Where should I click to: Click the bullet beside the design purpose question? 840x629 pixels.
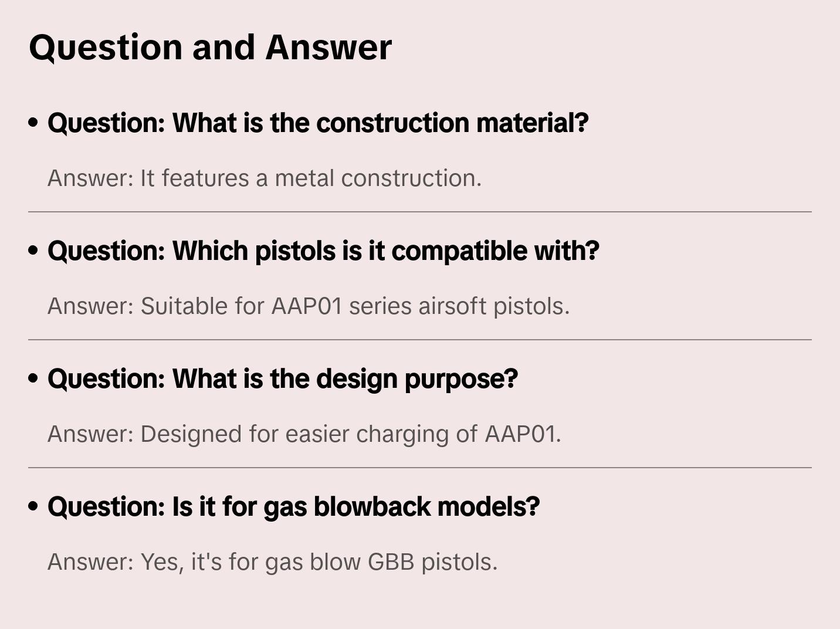point(33,379)
